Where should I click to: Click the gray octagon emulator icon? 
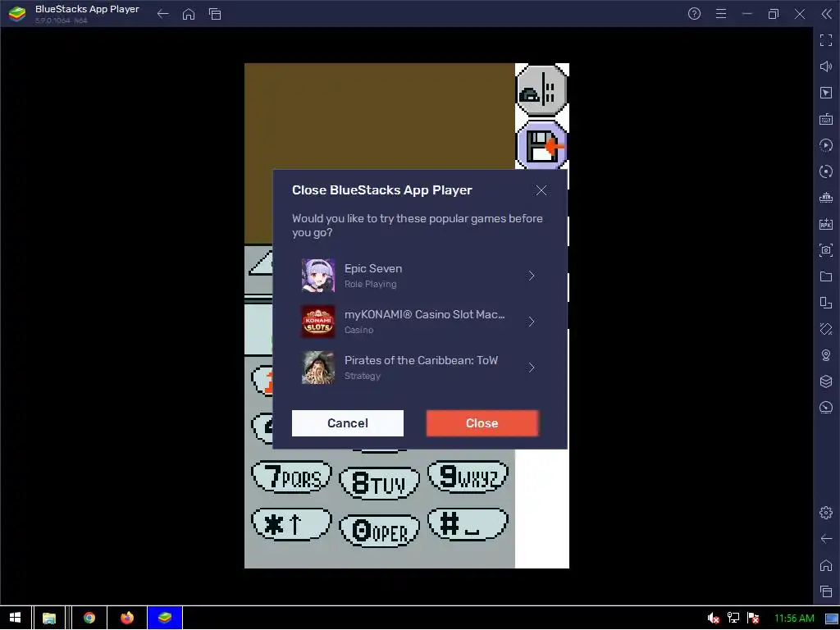click(541, 89)
